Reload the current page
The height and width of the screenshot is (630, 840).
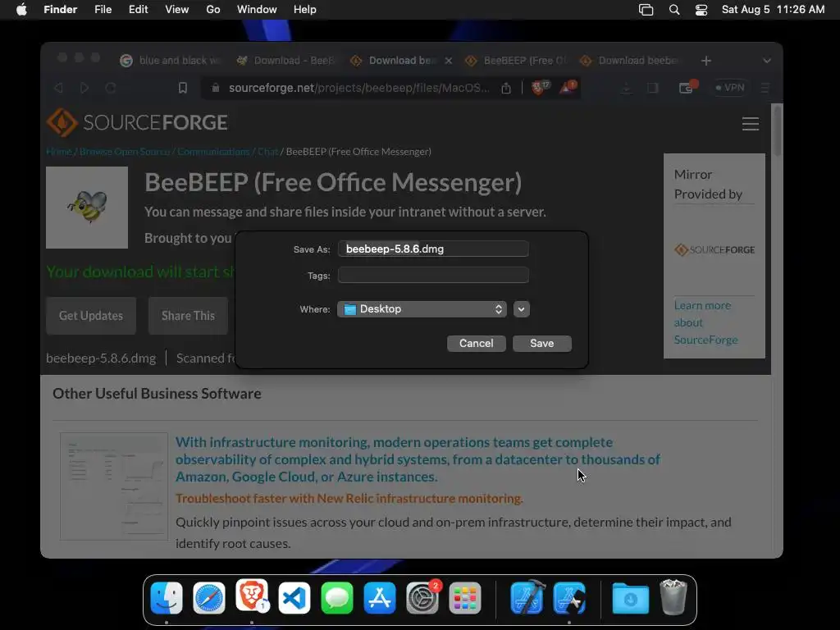[111, 88]
